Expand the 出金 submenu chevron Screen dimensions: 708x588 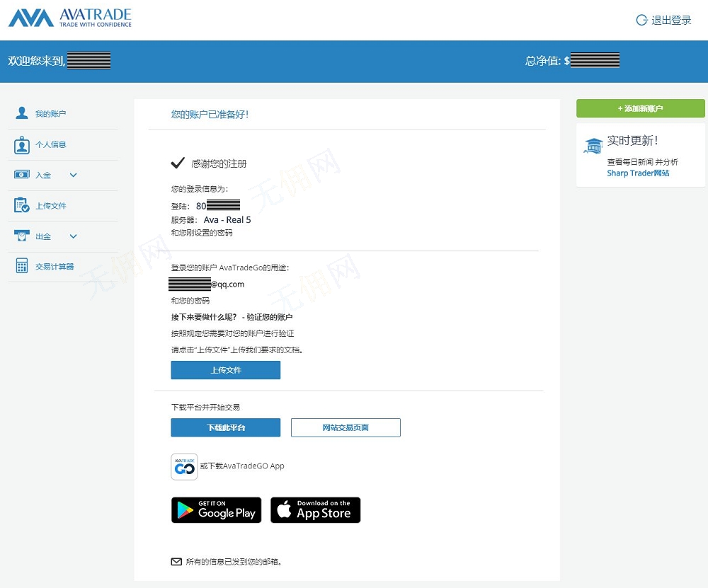coord(73,236)
